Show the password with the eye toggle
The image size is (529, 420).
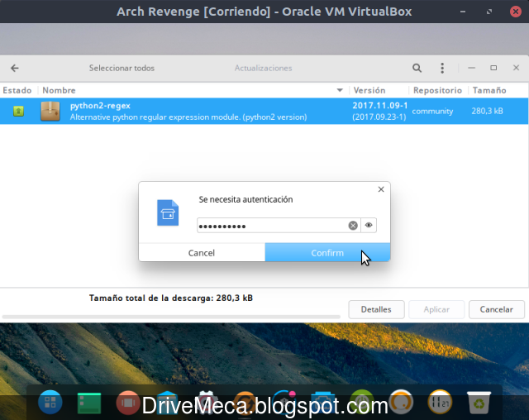pyautogui.click(x=369, y=225)
